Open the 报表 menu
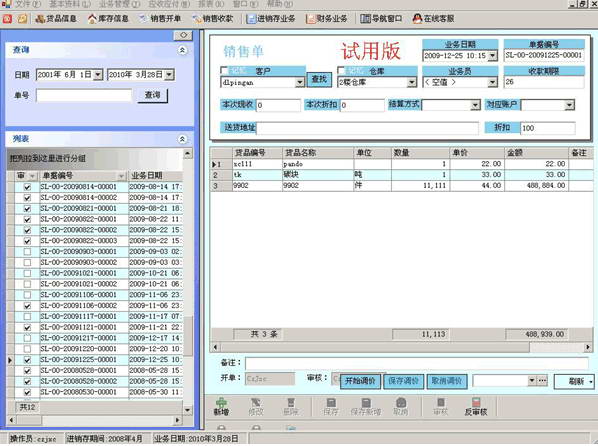The image size is (598, 446). click(211, 4)
